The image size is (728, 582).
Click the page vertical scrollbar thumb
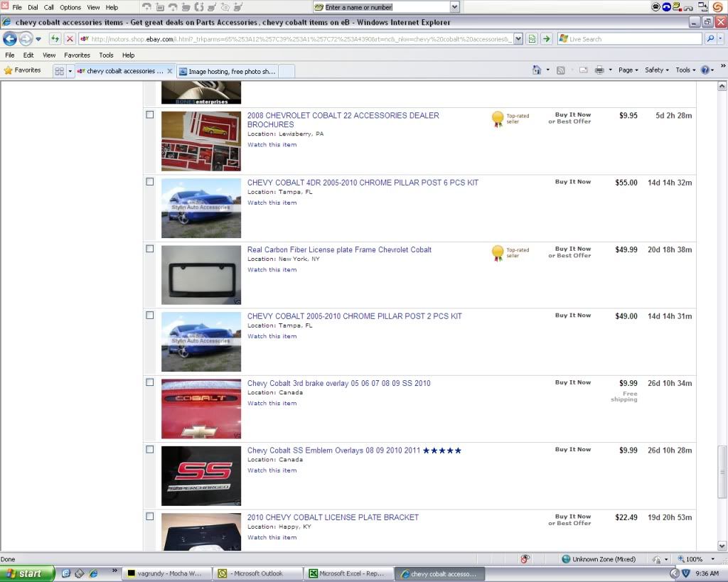[x=722, y=472]
